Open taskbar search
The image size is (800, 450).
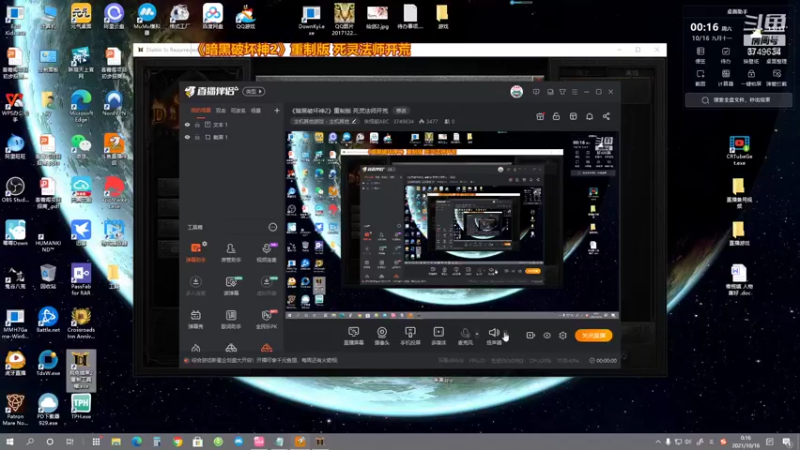click(x=30, y=442)
